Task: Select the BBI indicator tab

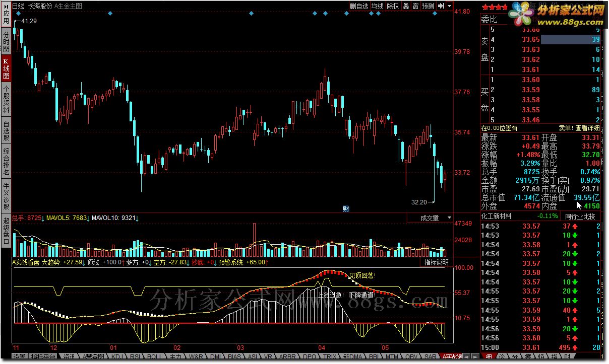Action: coord(374,357)
